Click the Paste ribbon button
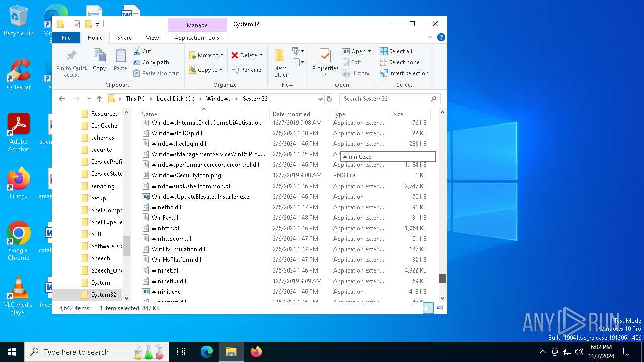 click(120, 60)
